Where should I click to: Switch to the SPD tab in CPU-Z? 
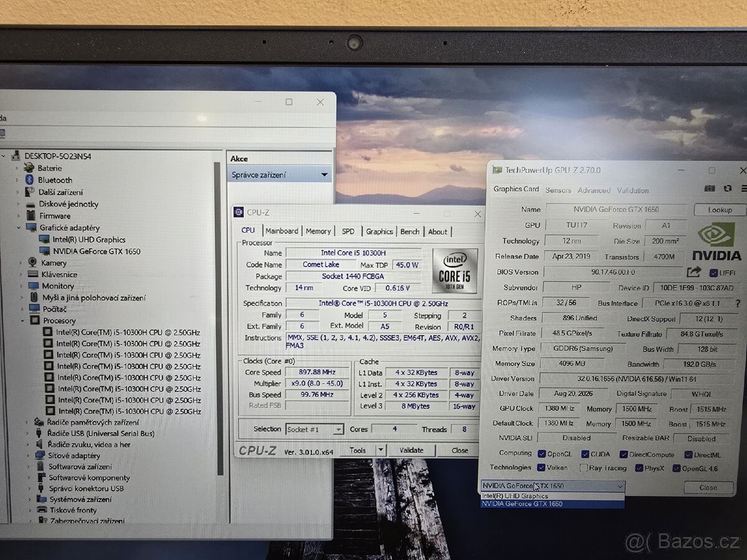click(348, 231)
